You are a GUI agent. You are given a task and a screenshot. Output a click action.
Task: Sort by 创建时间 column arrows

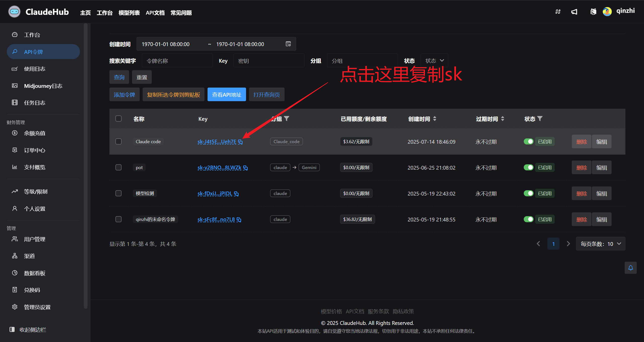435,119
